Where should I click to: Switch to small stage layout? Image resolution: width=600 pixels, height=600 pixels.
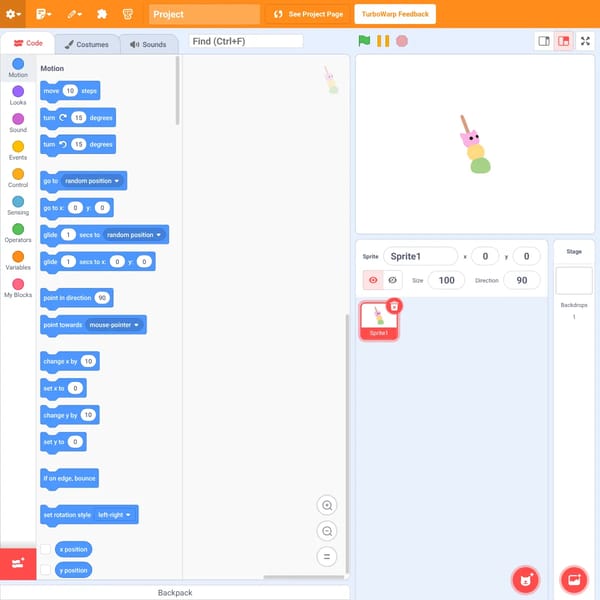tap(544, 41)
